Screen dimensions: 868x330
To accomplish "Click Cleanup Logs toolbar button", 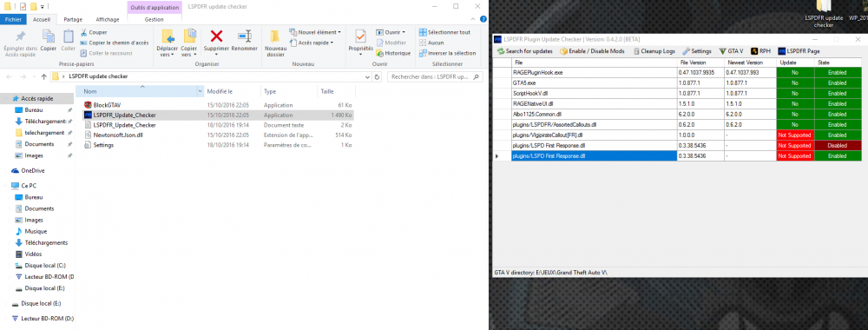I will (654, 51).
